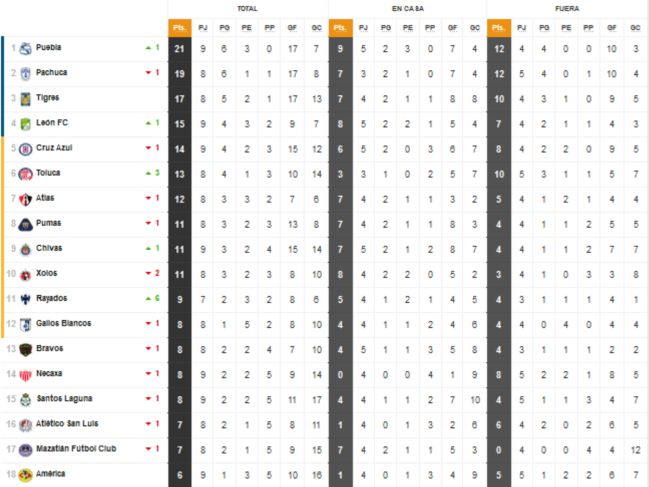Select the EN CASA standings header

point(408,8)
